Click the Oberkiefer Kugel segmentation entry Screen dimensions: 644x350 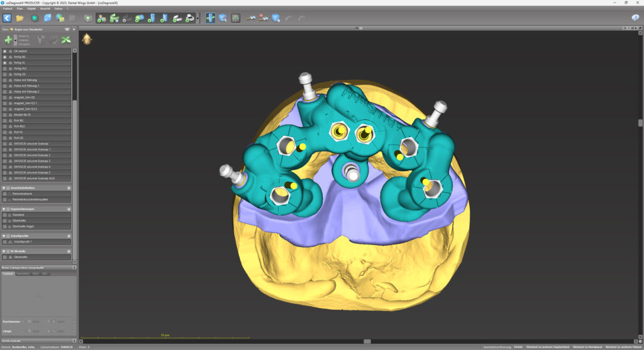[x=23, y=226]
